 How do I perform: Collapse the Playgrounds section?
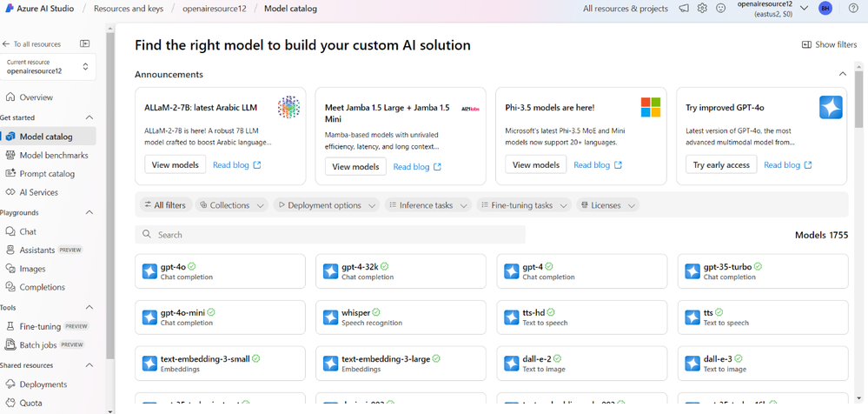coord(89,212)
